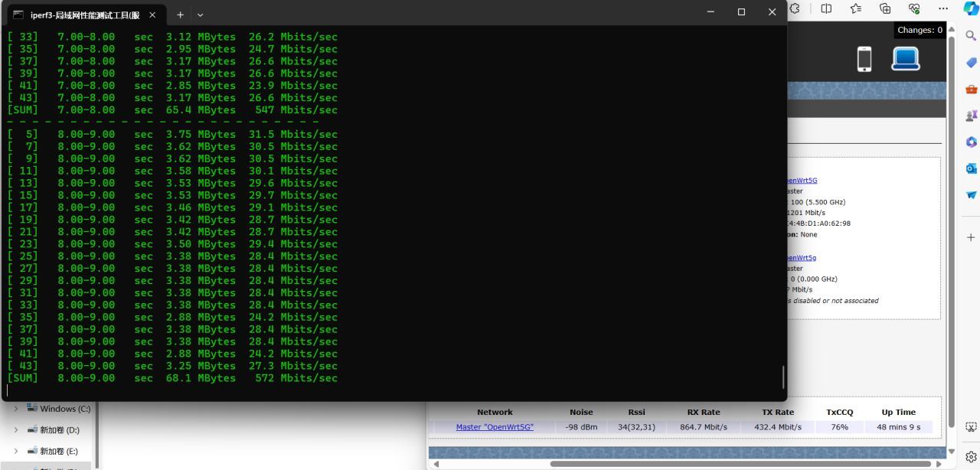Click the 76% TxCCQ value
This screenshot has height=470, width=980.
pyautogui.click(x=839, y=427)
